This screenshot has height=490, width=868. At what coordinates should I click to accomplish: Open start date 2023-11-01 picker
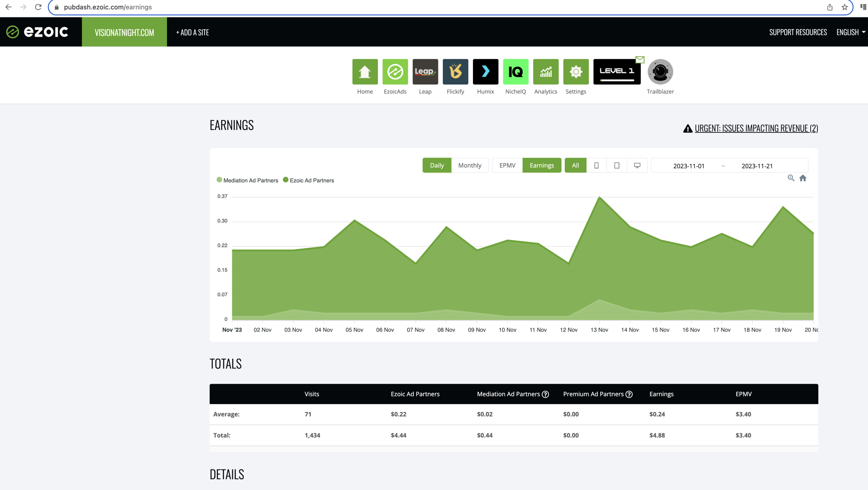689,166
